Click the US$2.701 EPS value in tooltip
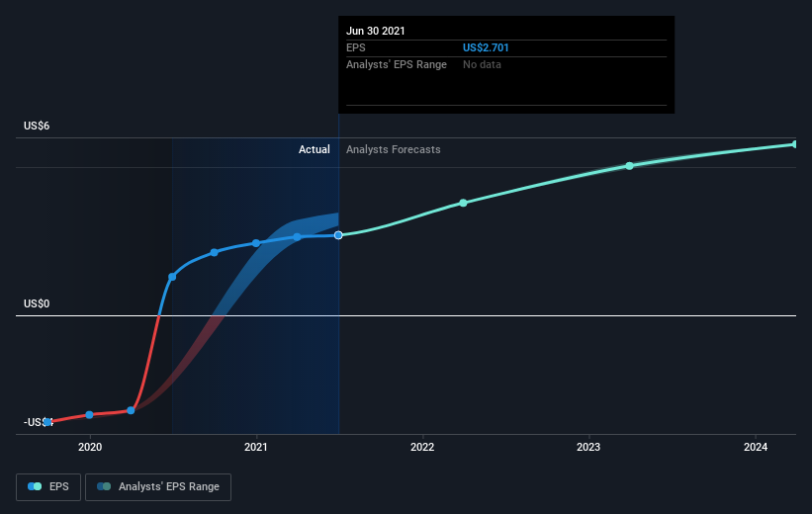Screen dimensions: 812x514 [486, 47]
